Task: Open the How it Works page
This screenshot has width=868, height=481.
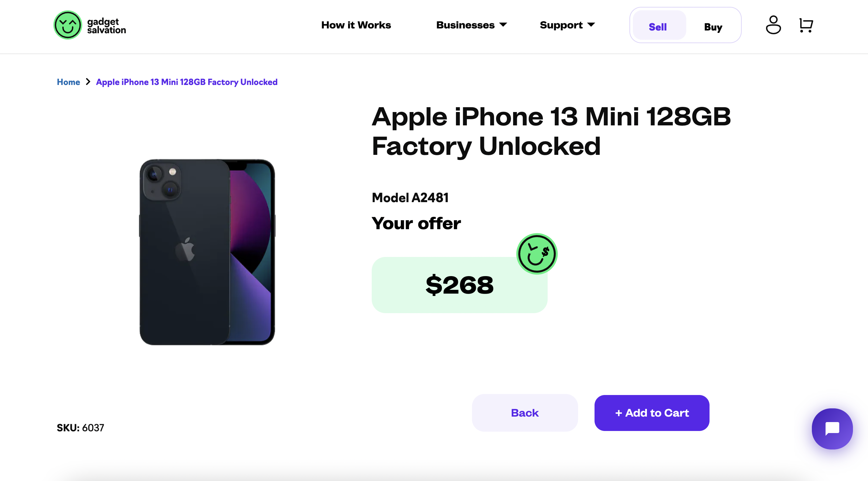Action: 356,25
